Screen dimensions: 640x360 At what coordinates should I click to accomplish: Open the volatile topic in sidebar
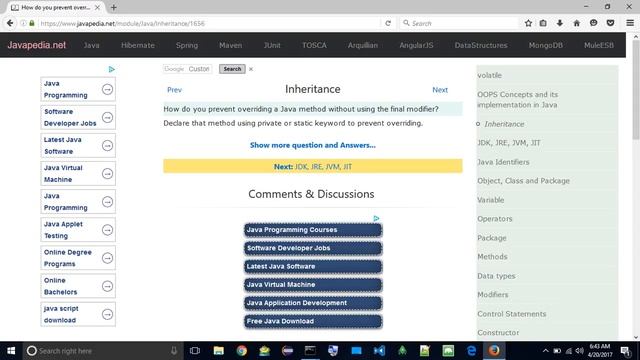click(489, 76)
